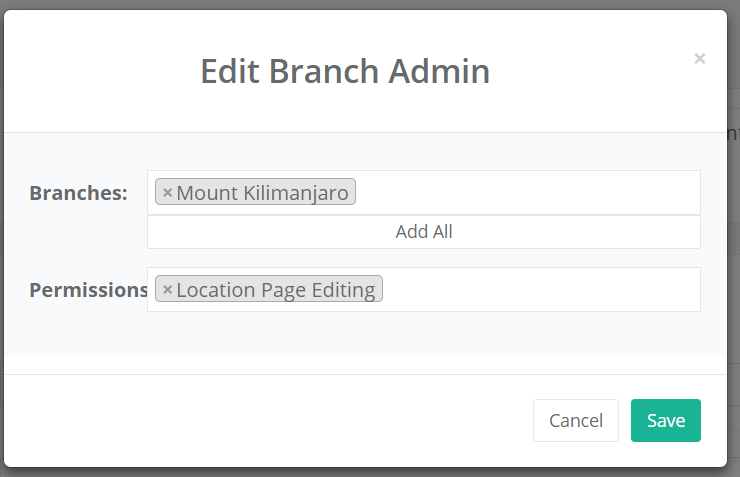Focus the empty space after Location Page Editing

(x=540, y=289)
